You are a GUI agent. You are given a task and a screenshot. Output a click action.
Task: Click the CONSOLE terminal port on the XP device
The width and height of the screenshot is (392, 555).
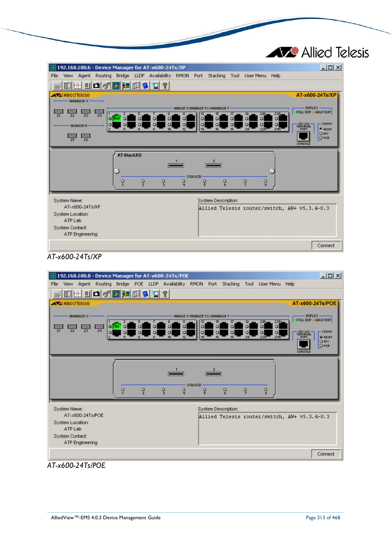304,136
